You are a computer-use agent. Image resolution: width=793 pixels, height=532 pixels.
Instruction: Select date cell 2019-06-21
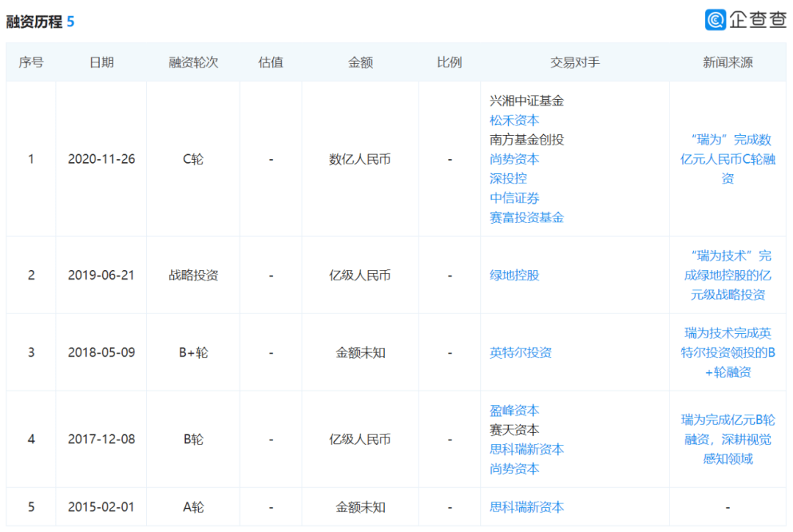(101, 275)
